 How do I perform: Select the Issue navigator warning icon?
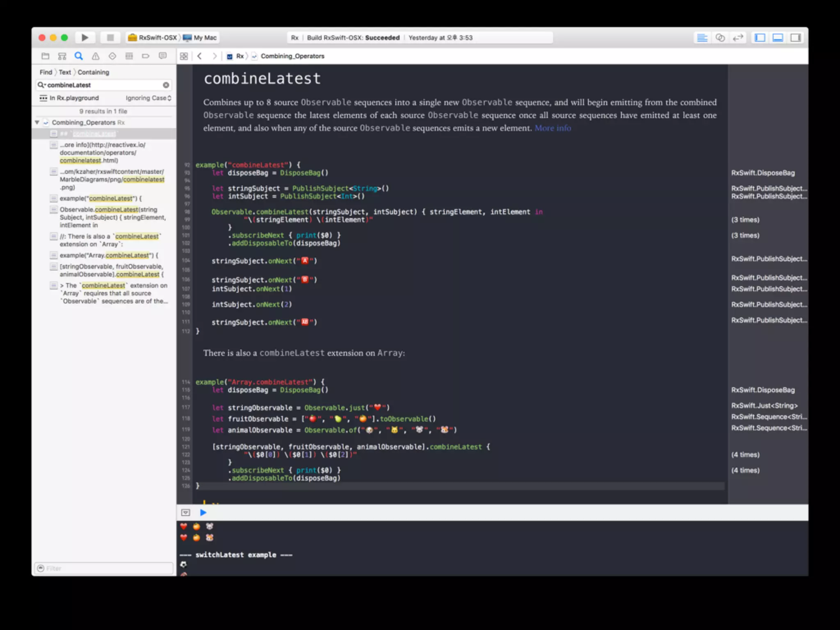point(96,56)
